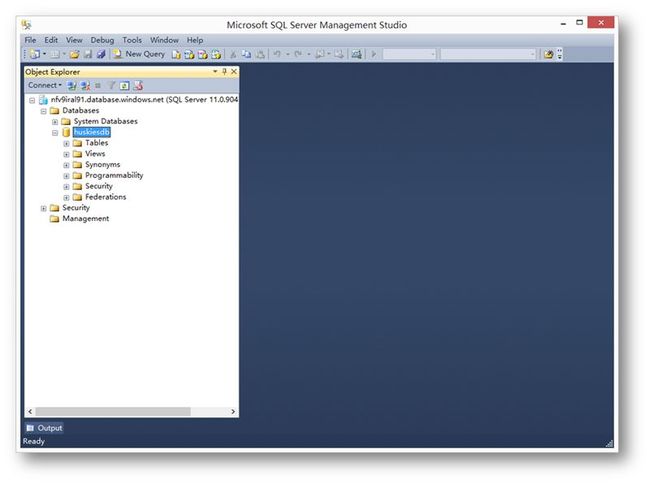Click the Redo arrow icon
The width and height of the screenshot is (650, 484).
coord(298,54)
